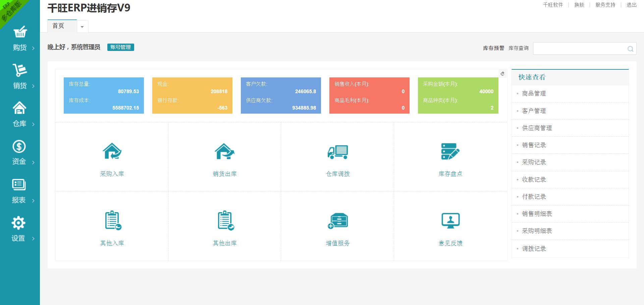Open 商品管理 in quick view
The width and height of the screenshot is (644, 305).
(x=534, y=94)
